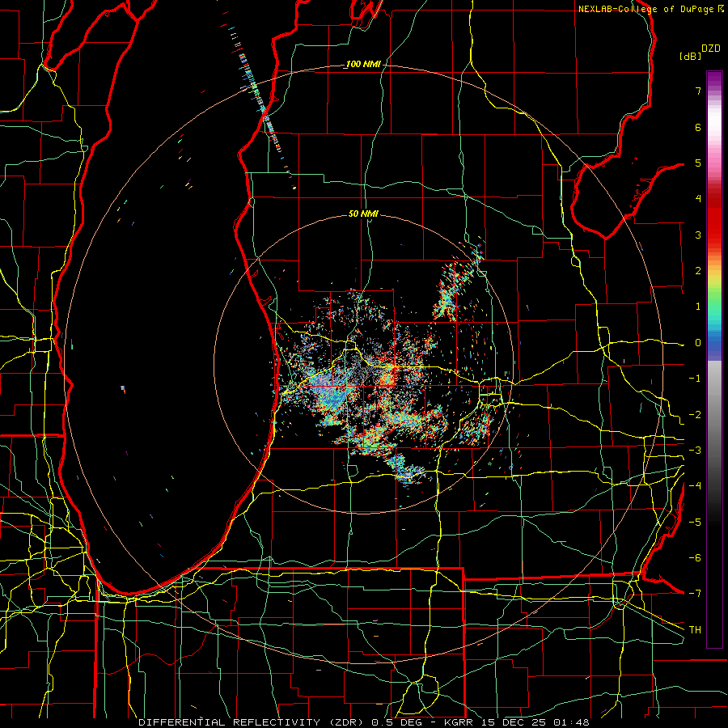
Task: Click the [dB] unit label
Action: 691,56
